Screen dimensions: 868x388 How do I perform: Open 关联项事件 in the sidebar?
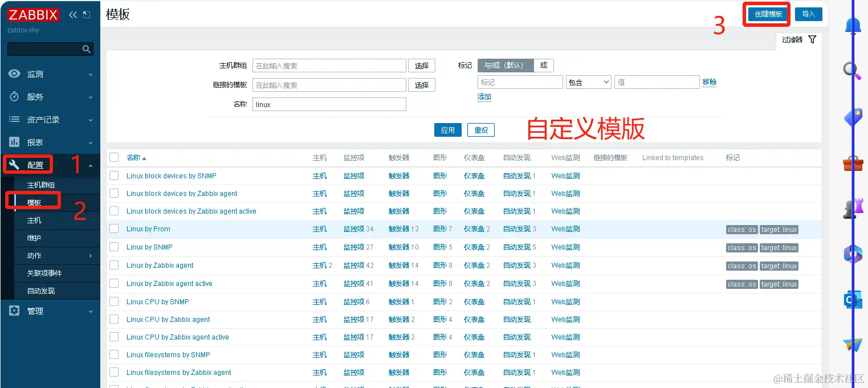(44, 273)
